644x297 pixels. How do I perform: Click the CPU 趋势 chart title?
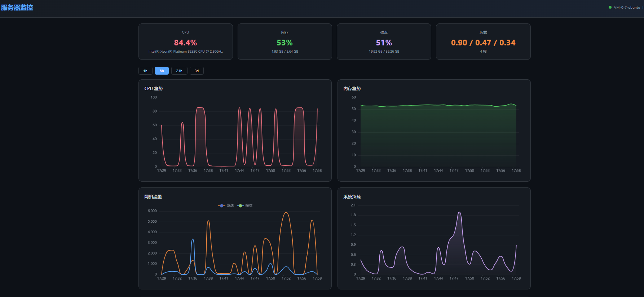click(x=154, y=88)
